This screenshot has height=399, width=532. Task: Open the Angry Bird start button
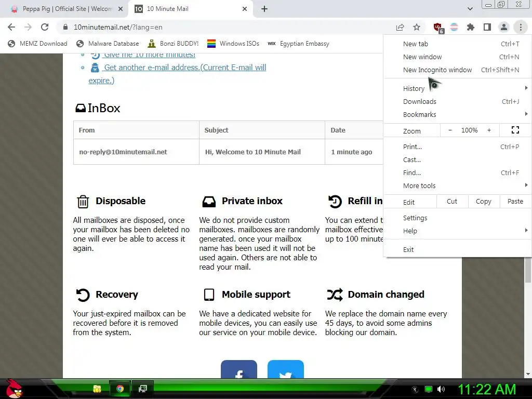pyautogui.click(x=14, y=389)
